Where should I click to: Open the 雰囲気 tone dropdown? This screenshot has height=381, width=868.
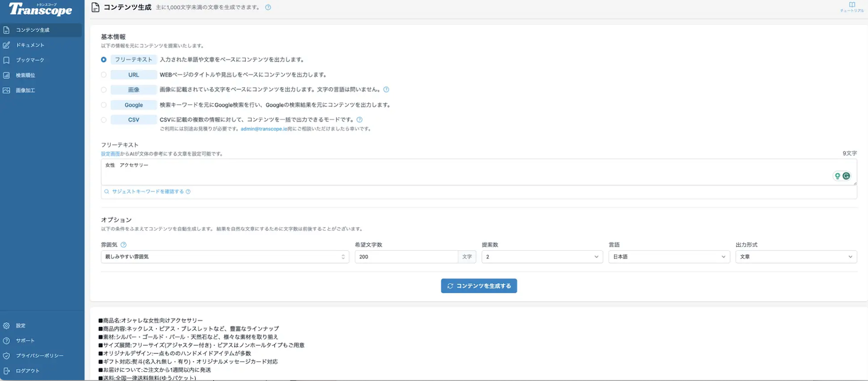point(225,257)
